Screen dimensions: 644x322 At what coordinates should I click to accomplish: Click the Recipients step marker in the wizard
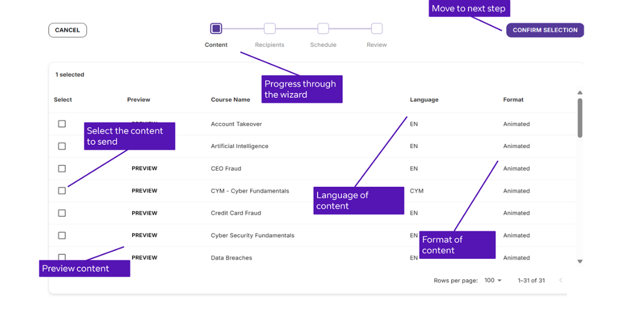269,28
